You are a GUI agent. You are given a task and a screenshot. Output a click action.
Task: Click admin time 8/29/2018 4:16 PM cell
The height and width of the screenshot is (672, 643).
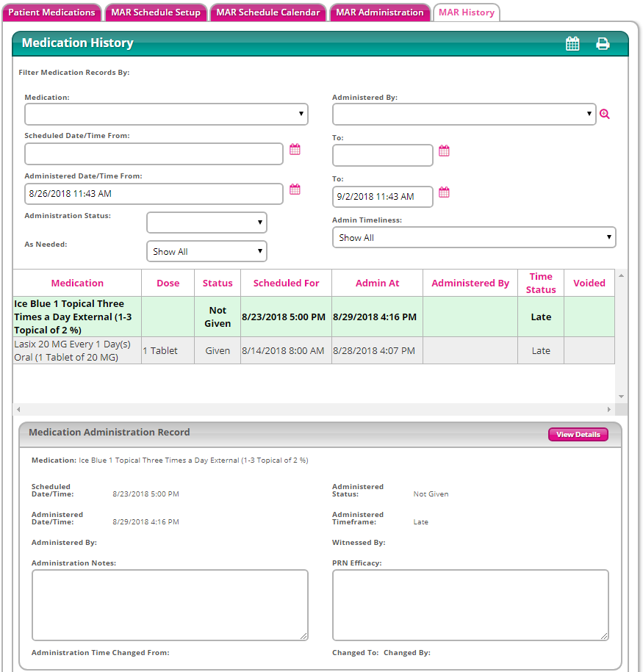tap(378, 317)
